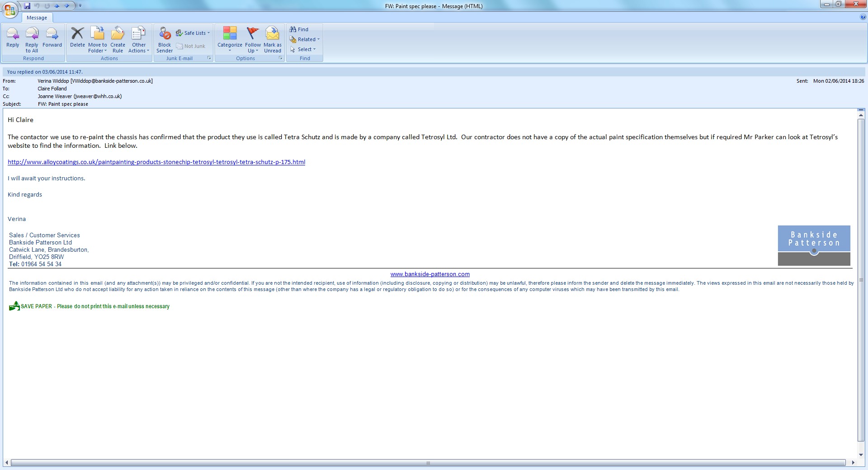Screen dimensions: 868x470
Task: Click the 'Bankside Patterson Ltd' signature line
Action: click(40, 242)
